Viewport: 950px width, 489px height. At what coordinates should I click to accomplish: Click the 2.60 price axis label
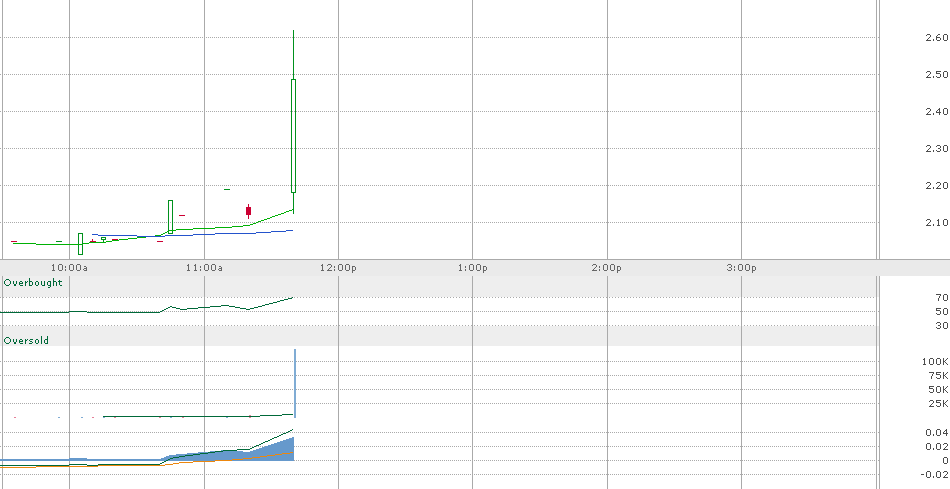click(x=937, y=38)
